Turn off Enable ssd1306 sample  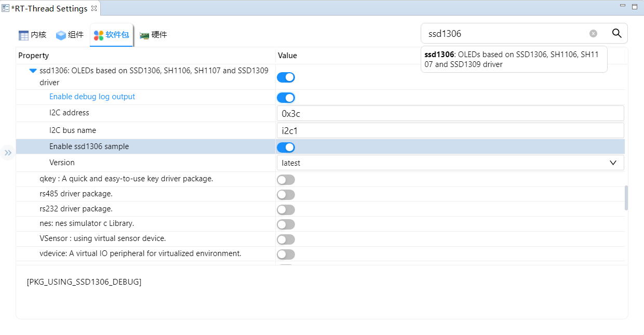tap(286, 148)
